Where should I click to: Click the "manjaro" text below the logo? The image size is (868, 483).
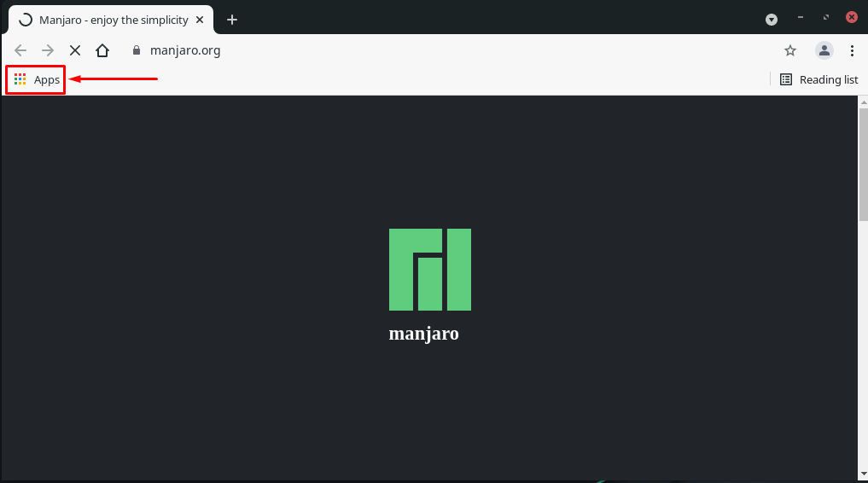tap(424, 334)
